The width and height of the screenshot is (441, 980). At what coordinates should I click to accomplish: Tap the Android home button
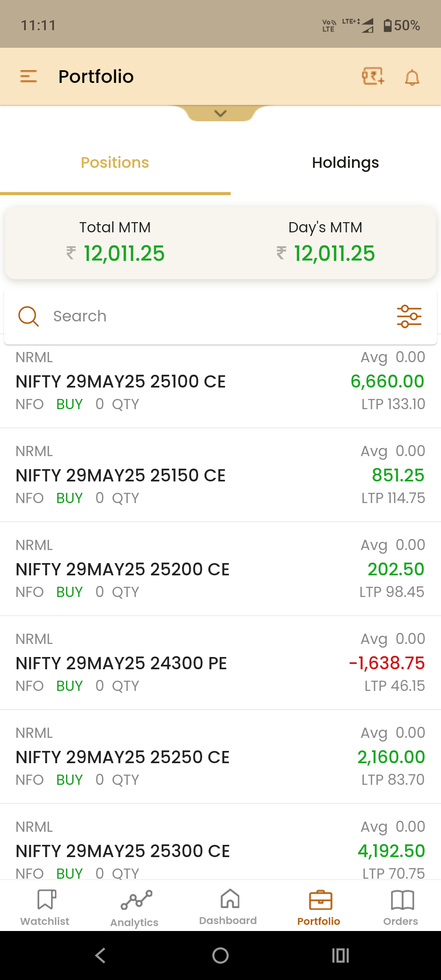(x=220, y=955)
